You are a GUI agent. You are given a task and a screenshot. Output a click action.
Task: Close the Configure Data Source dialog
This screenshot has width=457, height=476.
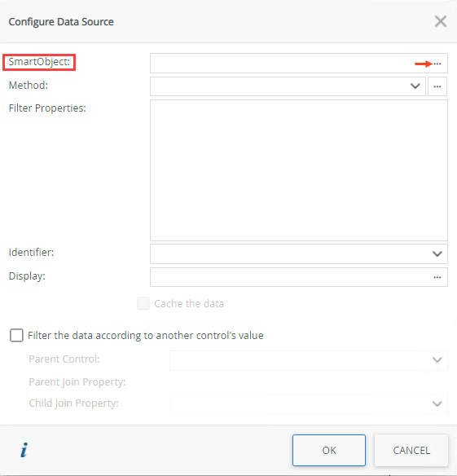[441, 21]
